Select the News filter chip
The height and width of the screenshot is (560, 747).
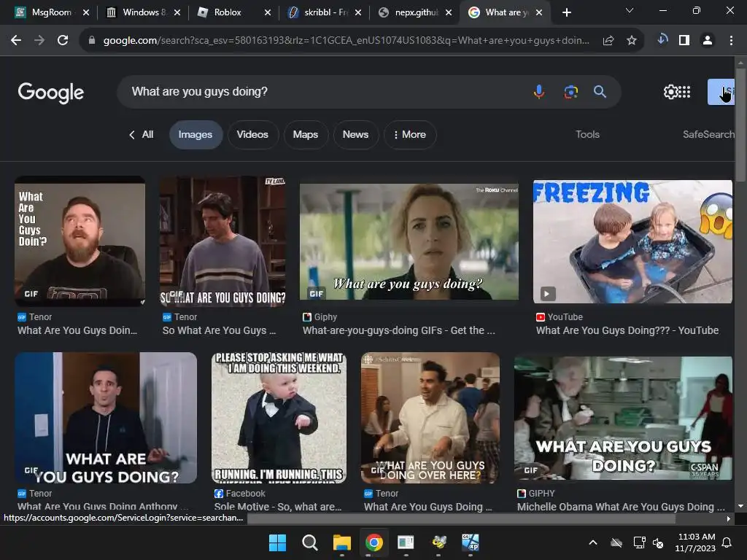[355, 135]
